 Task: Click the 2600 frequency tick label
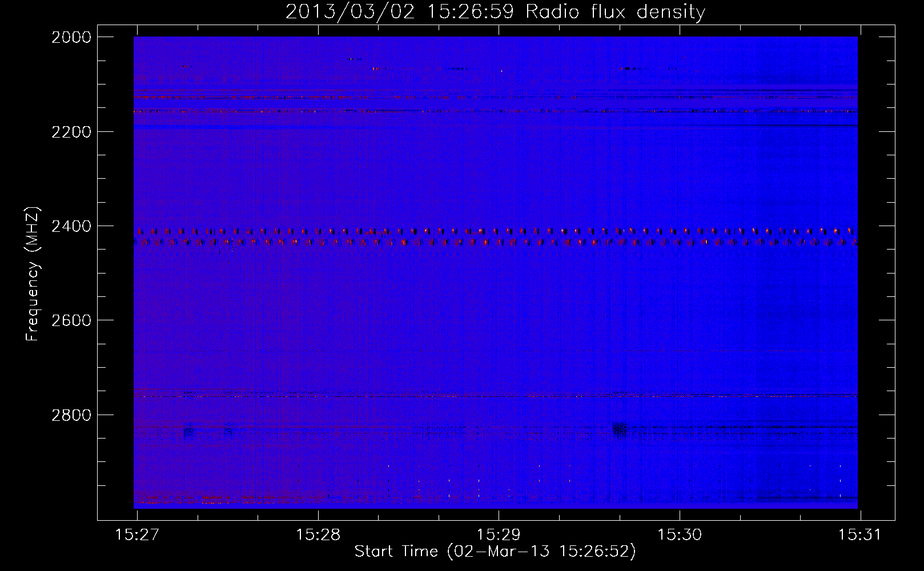[71, 320]
